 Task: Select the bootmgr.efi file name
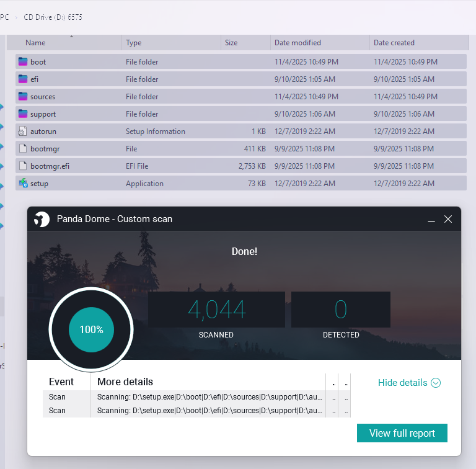(50, 166)
